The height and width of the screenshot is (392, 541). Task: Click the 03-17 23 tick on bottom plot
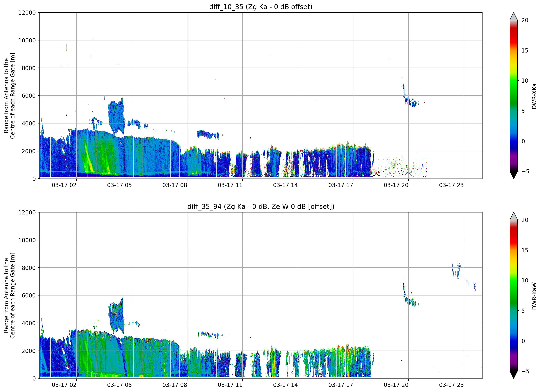point(452,385)
